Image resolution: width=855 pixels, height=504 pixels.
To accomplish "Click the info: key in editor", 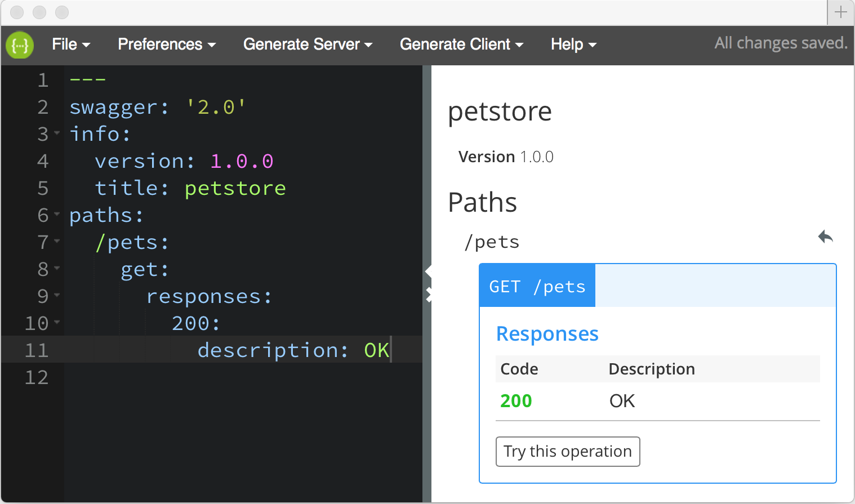I will point(100,134).
